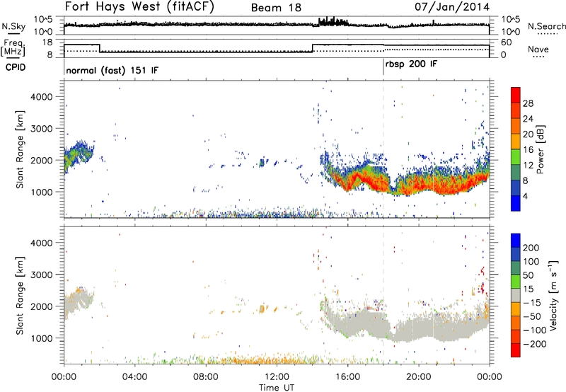Click the '04:00' time axis tick label
Viewport: 566px width, 392px height.
pos(134,377)
